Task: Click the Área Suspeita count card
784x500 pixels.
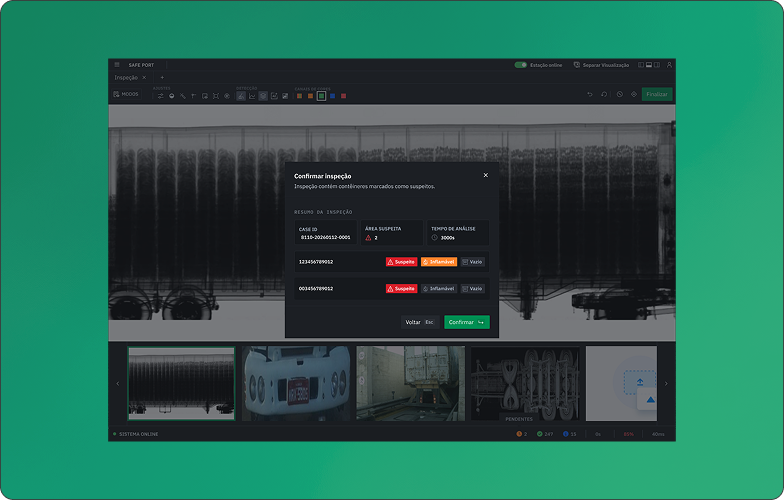Action: 392,232
